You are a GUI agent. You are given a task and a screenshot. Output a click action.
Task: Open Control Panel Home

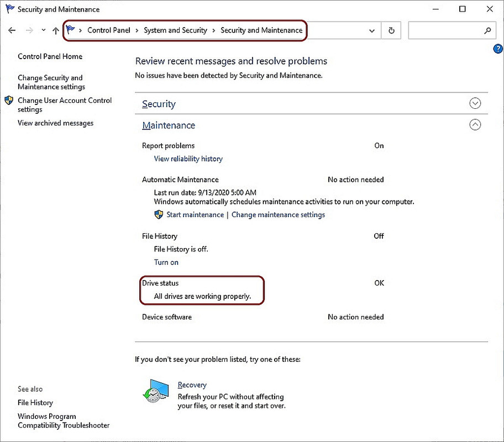[x=50, y=56]
